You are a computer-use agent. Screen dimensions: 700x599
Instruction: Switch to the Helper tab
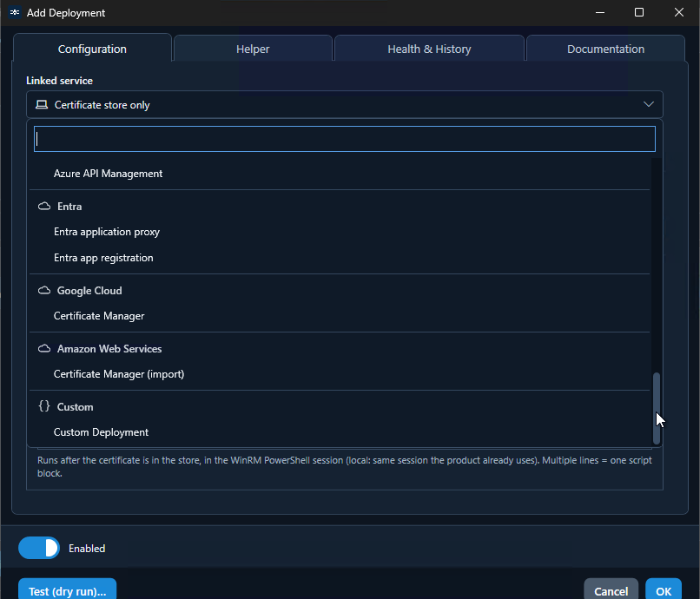pyautogui.click(x=253, y=49)
